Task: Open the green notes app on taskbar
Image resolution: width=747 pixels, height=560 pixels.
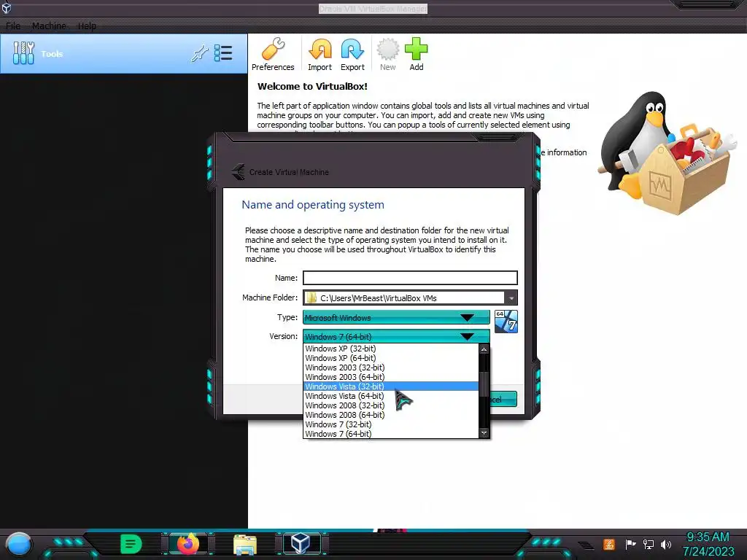Action: [x=131, y=544]
